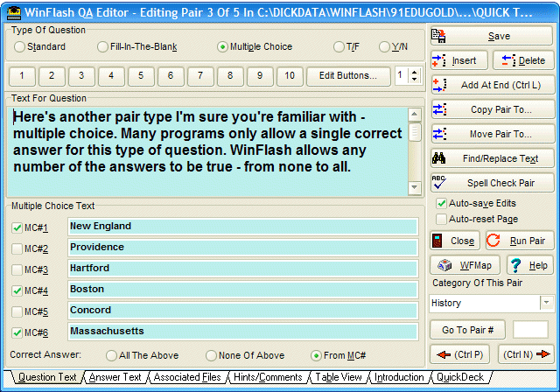
Task: Choose All The Above as correct answer
Action: (111, 355)
